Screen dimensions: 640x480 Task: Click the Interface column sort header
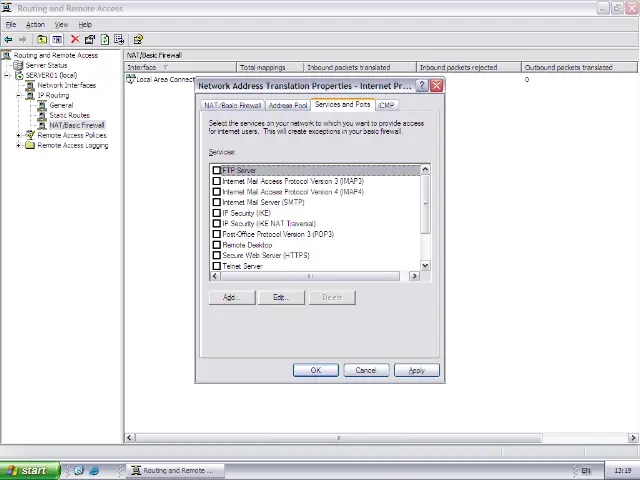180,67
